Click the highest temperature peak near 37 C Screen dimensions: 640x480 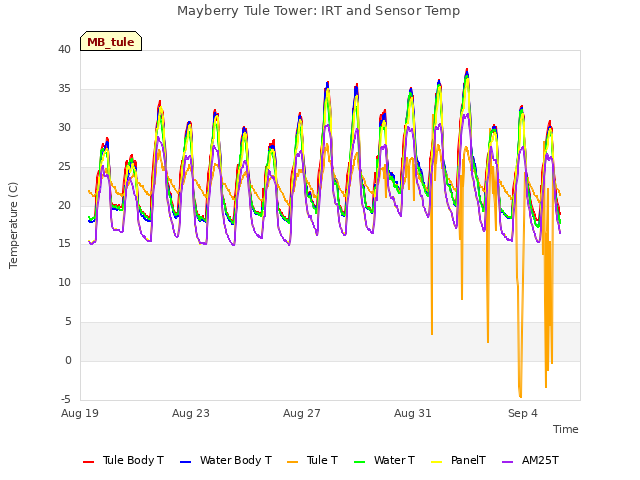pos(467,70)
